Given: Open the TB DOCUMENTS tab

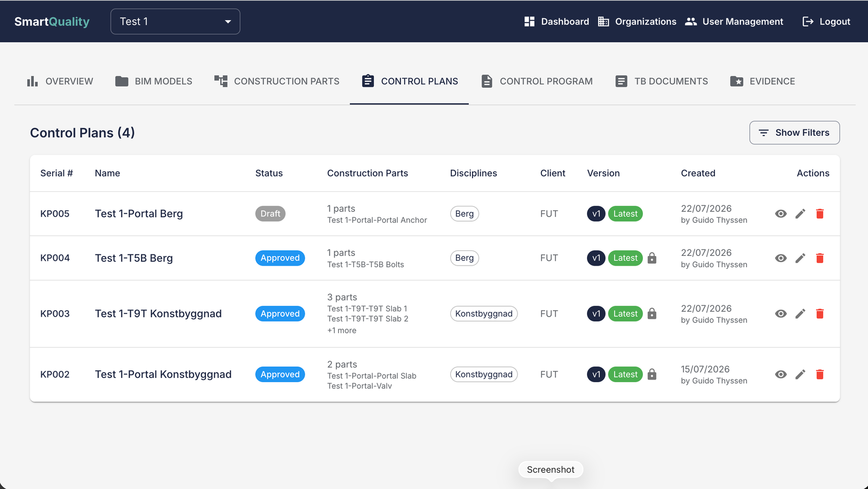Looking at the screenshot, I should [x=662, y=81].
